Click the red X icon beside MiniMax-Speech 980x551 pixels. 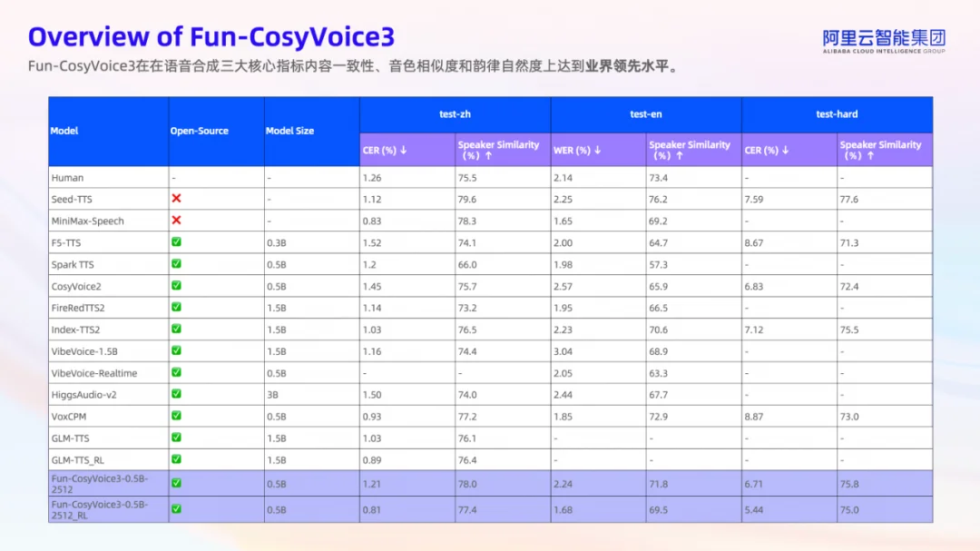click(178, 221)
